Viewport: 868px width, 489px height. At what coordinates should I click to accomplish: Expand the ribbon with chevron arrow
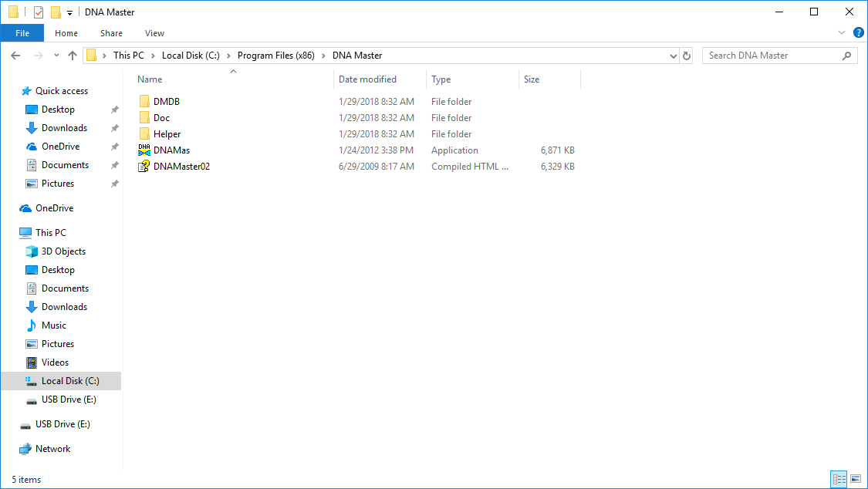point(842,32)
